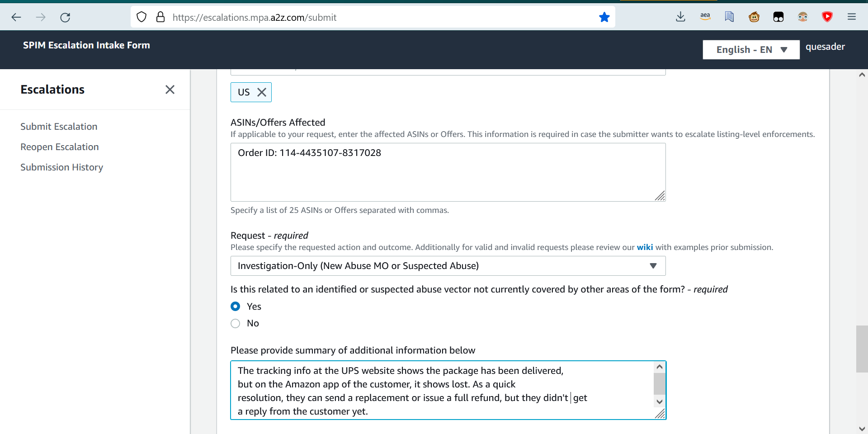This screenshot has width=868, height=434.
Task: Open the monkey face extension
Action: 754,17
